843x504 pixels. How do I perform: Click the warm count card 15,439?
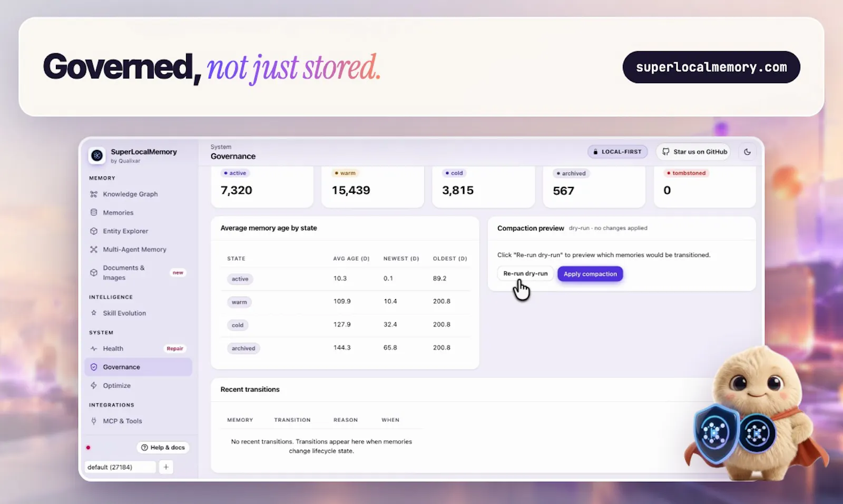(373, 187)
